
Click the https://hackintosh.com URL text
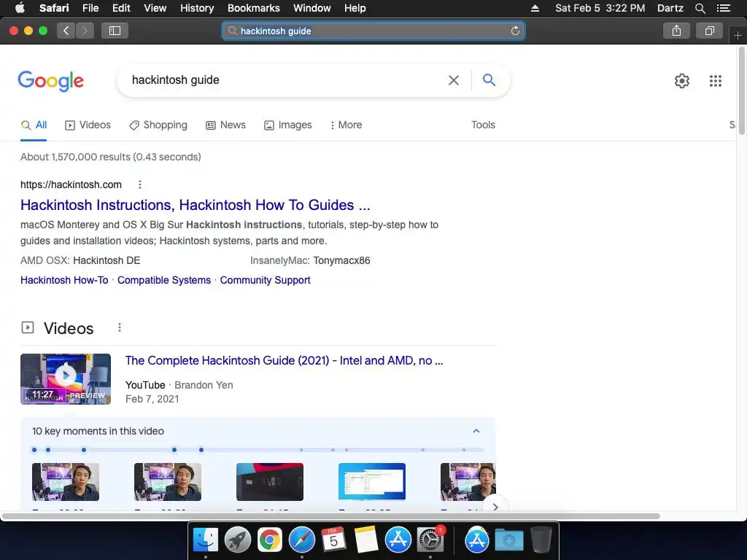point(71,184)
